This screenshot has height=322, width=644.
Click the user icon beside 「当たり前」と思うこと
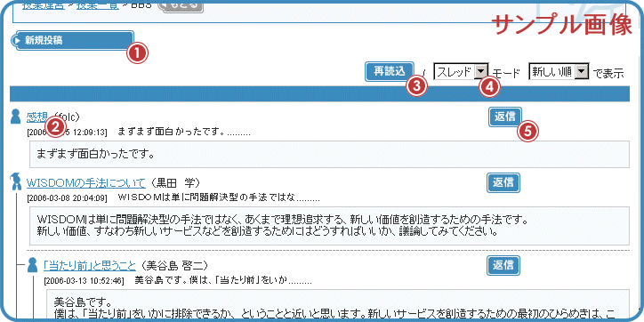point(33,265)
